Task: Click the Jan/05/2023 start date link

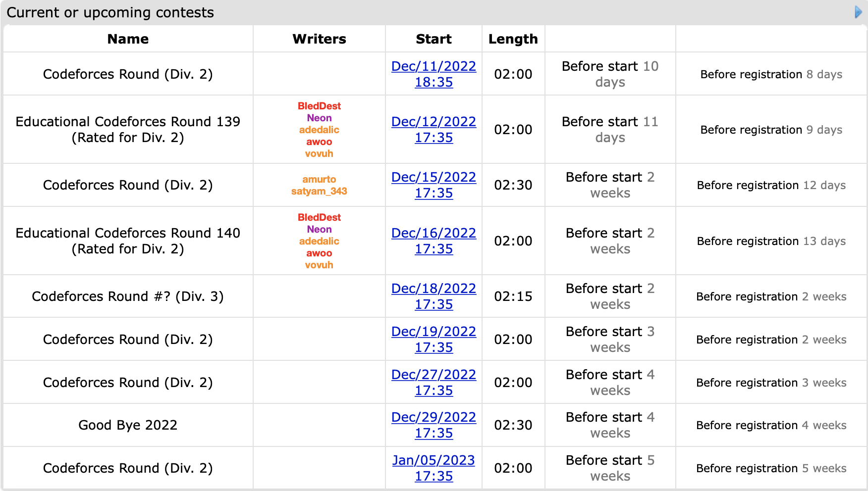Action: [434, 460]
